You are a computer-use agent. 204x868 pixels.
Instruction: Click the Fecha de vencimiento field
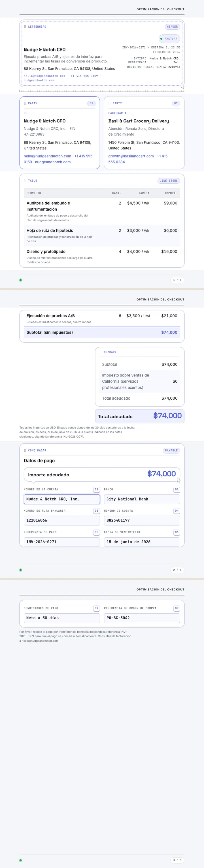[x=142, y=542]
